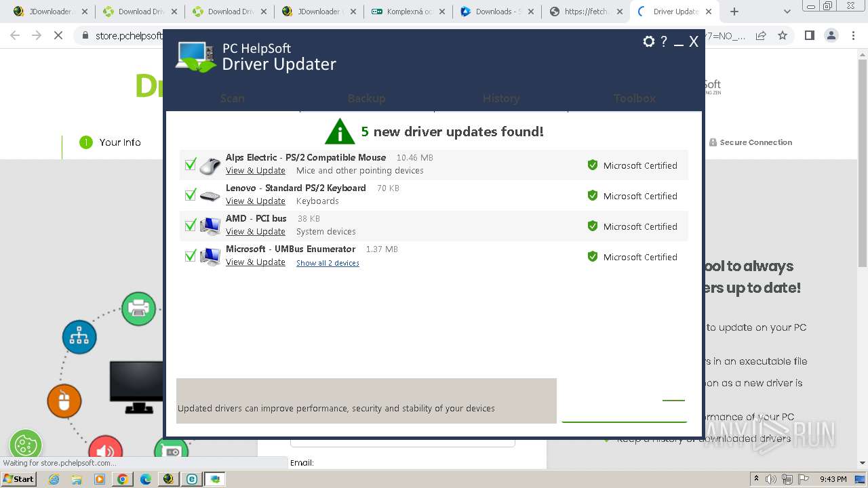Open Chrome side panel icon
Viewport: 868px width, 488px height.
(809, 35)
